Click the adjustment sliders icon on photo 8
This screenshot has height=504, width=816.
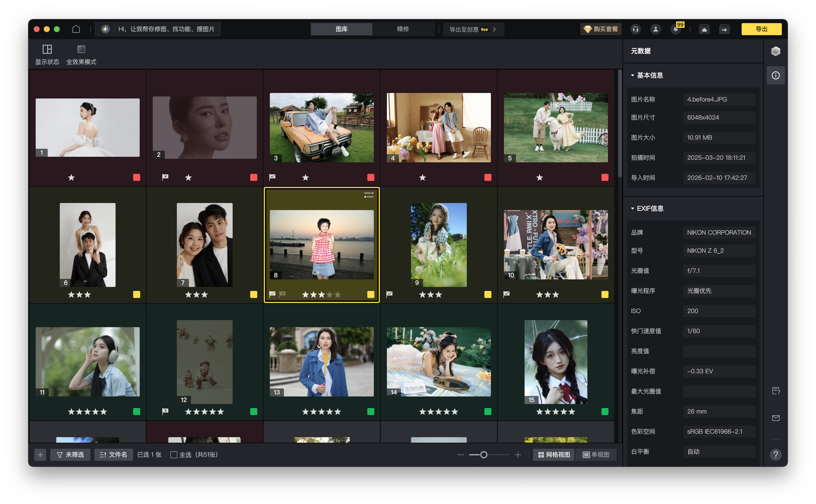368,195
